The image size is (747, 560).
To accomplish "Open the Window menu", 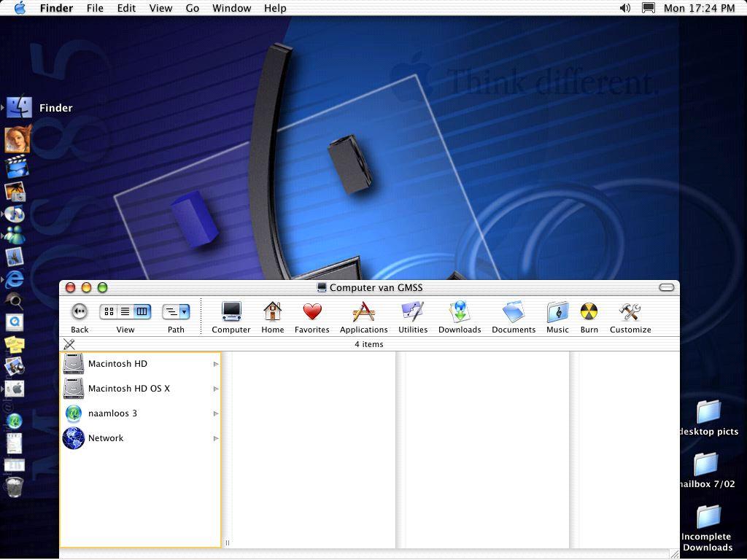I will coord(231,8).
